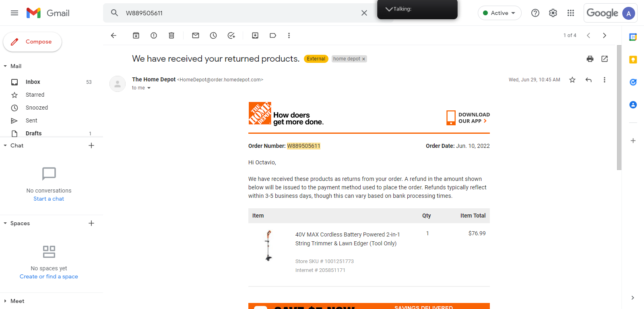Mark email as unread envelope icon
Screen dimensions: 644x309
196,35
